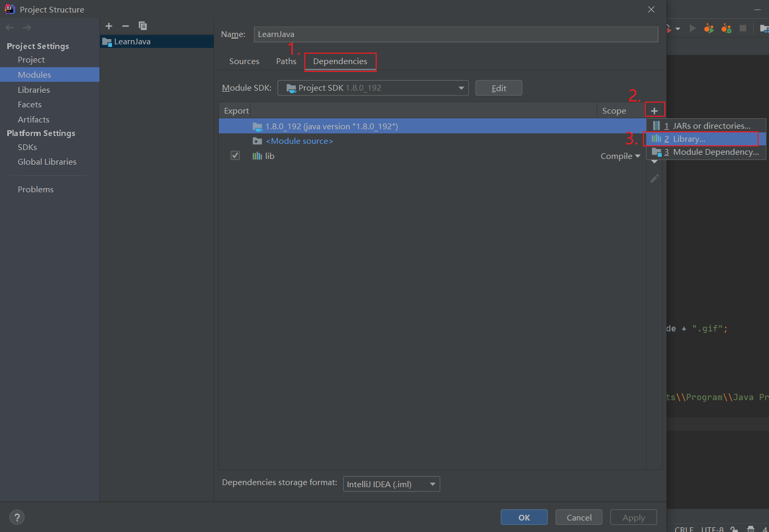Click the Edit button next to Module SDK

[498, 88]
